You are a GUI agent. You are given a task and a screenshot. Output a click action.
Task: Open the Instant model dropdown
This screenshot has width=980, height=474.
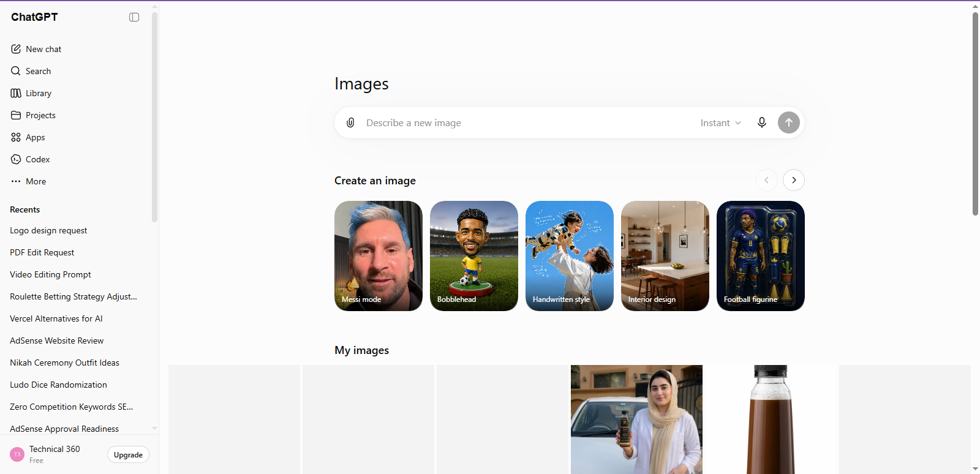(721, 122)
